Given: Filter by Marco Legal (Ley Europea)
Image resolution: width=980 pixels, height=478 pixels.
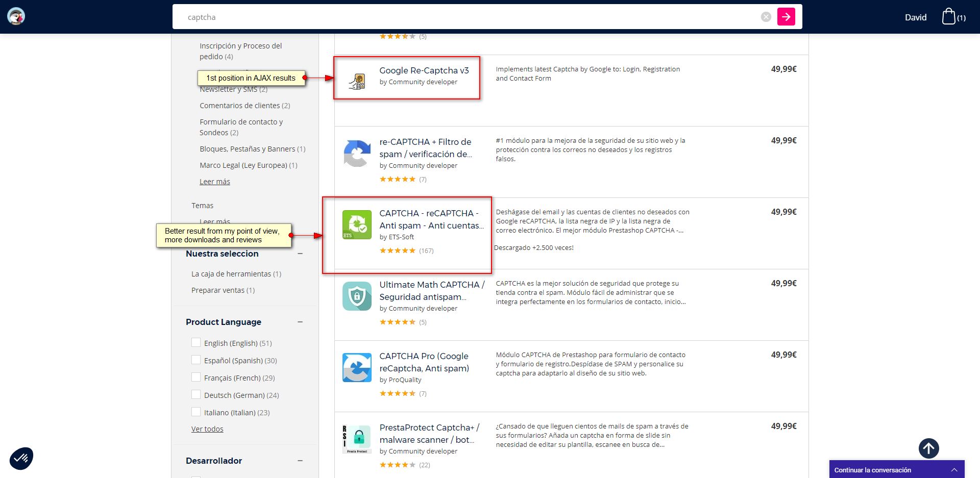Looking at the screenshot, I should [x=249, y=165].
